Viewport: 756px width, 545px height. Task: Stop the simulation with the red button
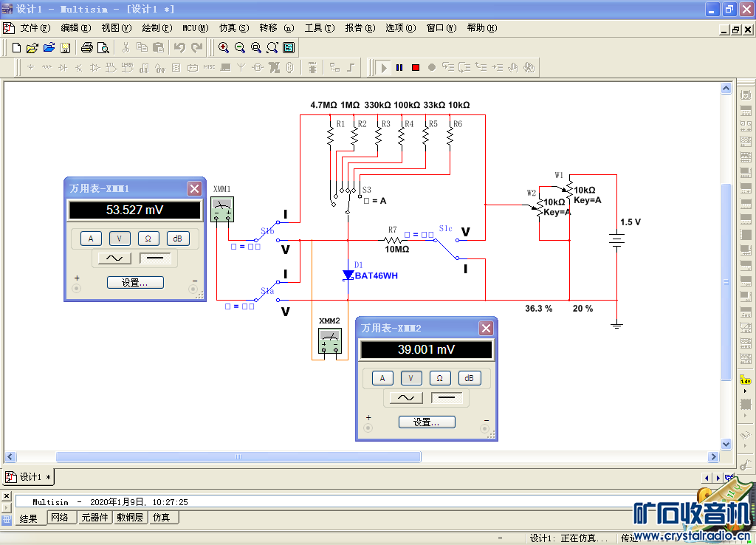point(416,67)
